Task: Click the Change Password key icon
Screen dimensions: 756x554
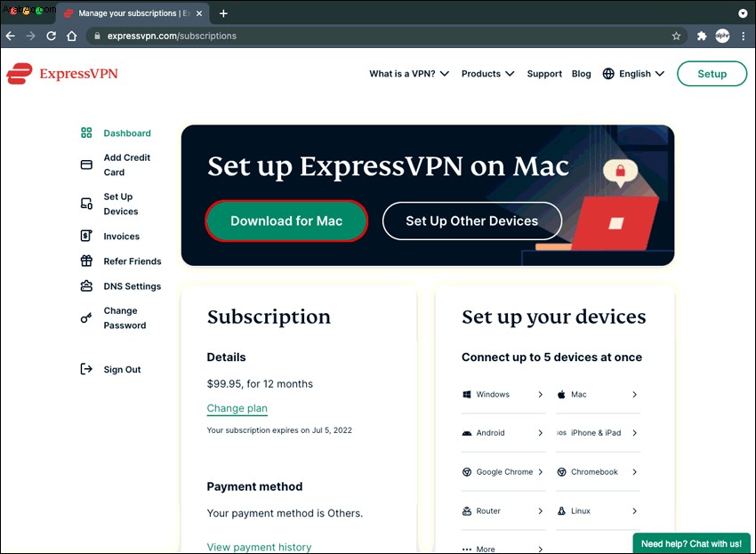Action: click(85, 317)
